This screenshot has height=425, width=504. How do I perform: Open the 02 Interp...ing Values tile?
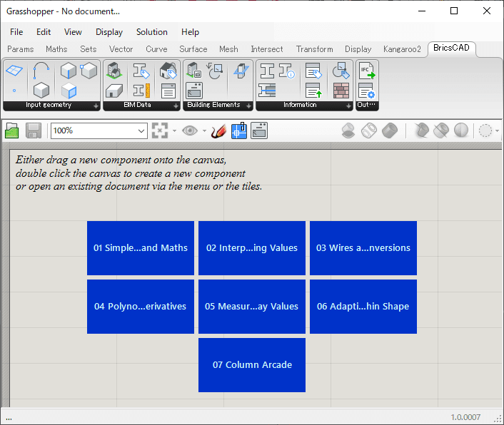point(252,248)
